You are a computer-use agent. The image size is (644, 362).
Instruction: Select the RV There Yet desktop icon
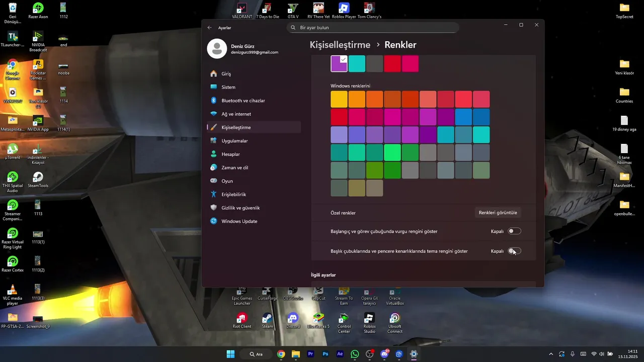coord(318,11)
